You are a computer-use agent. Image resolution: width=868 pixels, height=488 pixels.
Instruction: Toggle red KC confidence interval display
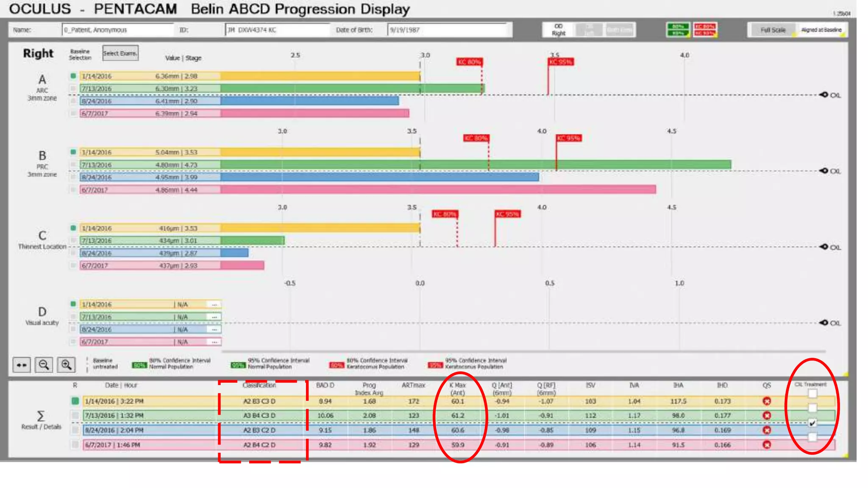(704, 30)
